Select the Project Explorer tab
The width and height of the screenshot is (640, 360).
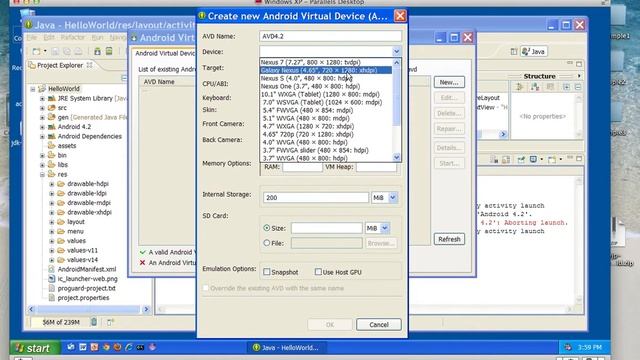point(60,65)
